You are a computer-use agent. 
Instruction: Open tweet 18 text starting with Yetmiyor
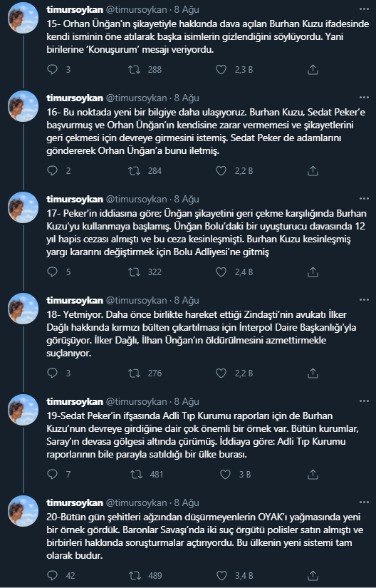tap(201, 334)
